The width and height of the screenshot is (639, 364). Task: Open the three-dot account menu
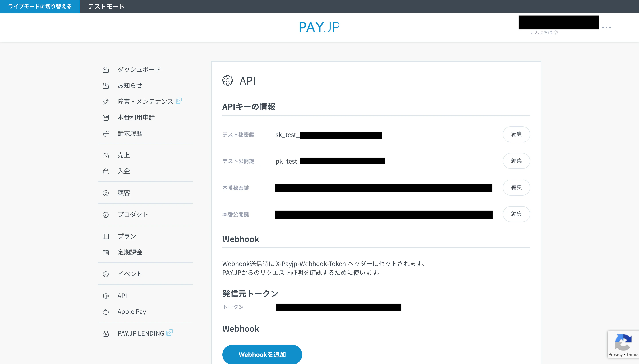[x=606, y=27]
